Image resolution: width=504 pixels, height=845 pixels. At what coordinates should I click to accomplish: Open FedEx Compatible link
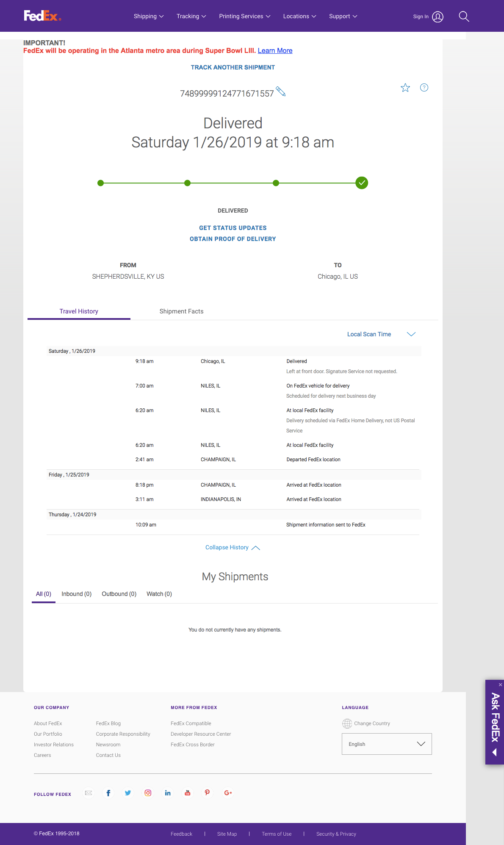click(x=191, y=723)
